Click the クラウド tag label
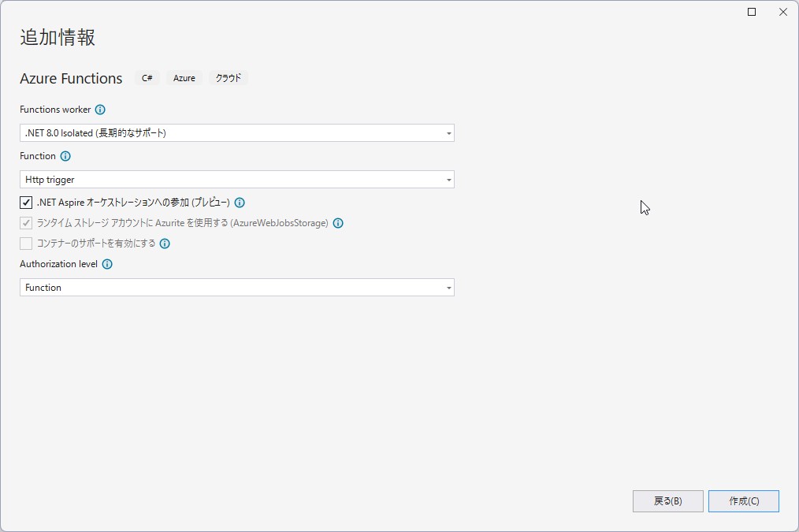The width and height of the screenshot is (799, 532). 229,78
